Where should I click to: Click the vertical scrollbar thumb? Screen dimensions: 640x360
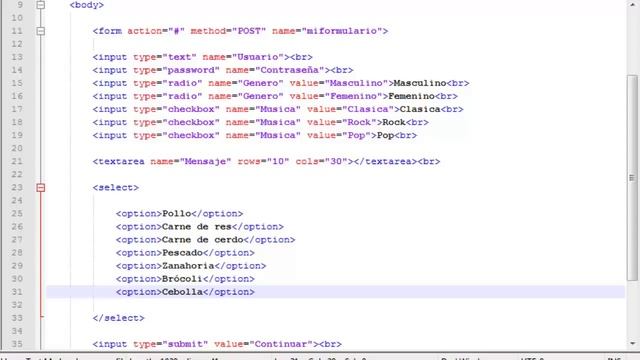click(632, 178)
